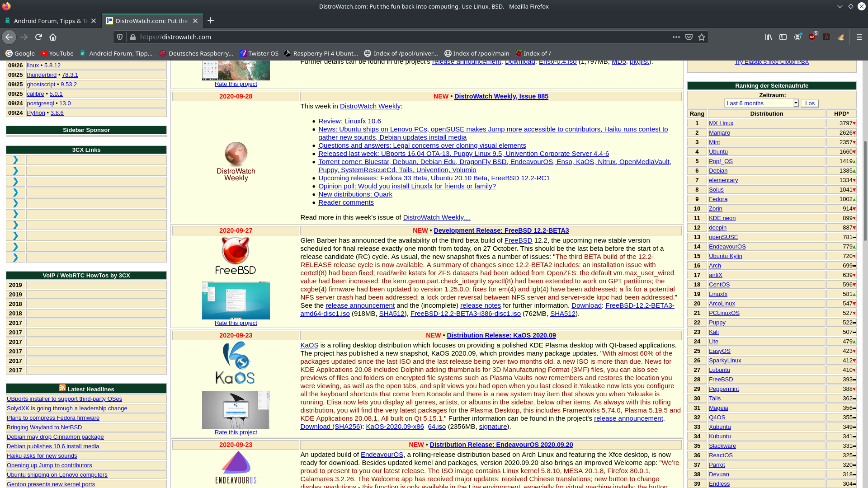Reload the current DistroWatch page
This screenshot has width=868, height=488.
(x=38, y=37)
